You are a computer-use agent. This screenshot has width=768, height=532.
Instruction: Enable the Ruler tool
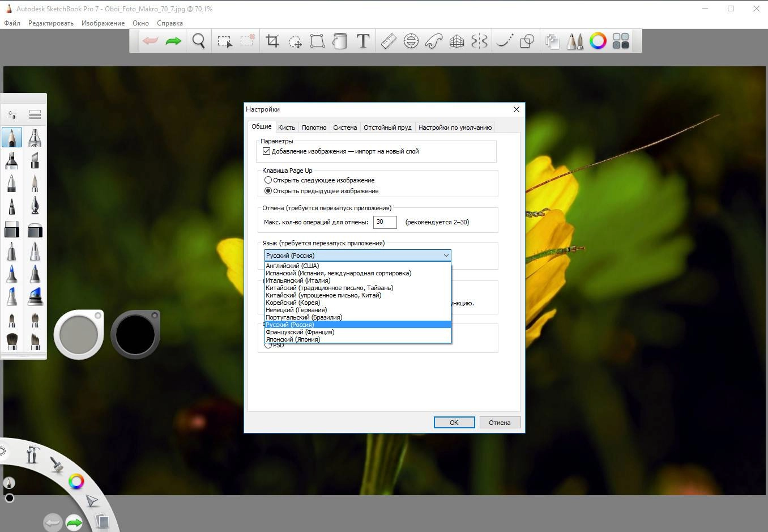(x=389, y=41)
